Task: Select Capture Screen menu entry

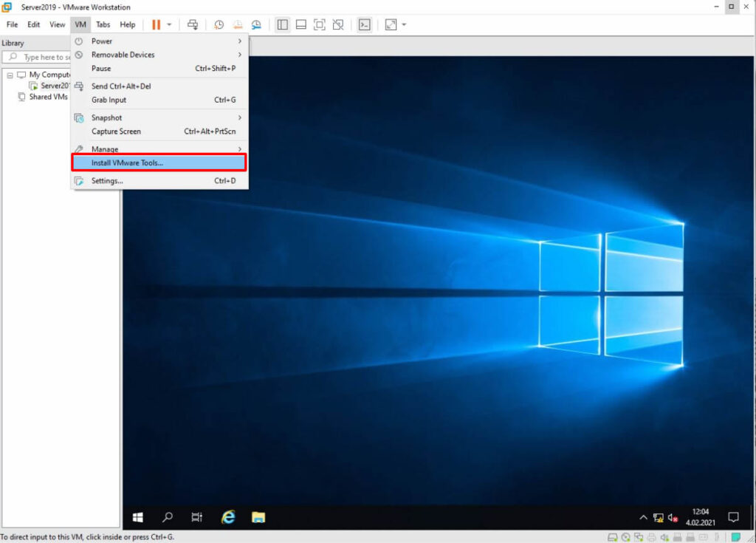Action: pos(159,132)
